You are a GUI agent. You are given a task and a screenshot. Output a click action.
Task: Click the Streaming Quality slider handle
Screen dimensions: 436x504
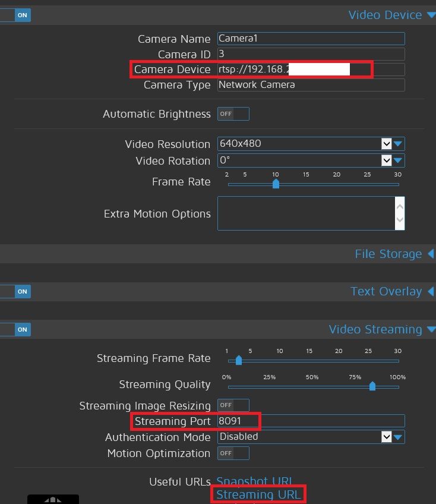click(x=372, y=386)
